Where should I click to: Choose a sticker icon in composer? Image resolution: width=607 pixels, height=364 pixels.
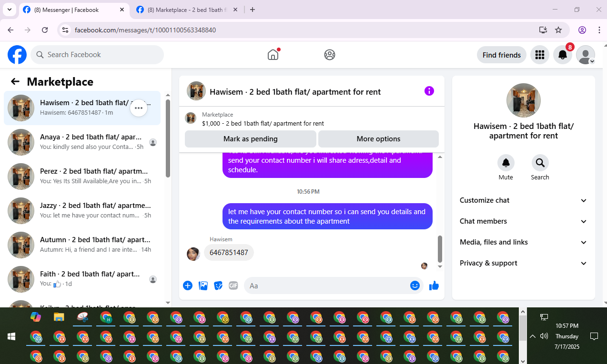point(218,285)
